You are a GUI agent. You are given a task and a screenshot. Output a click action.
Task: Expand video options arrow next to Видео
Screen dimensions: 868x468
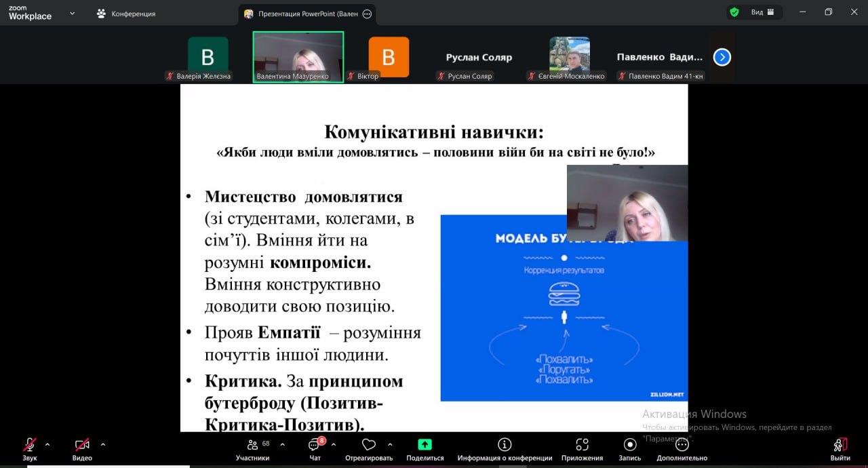[103, 445]
